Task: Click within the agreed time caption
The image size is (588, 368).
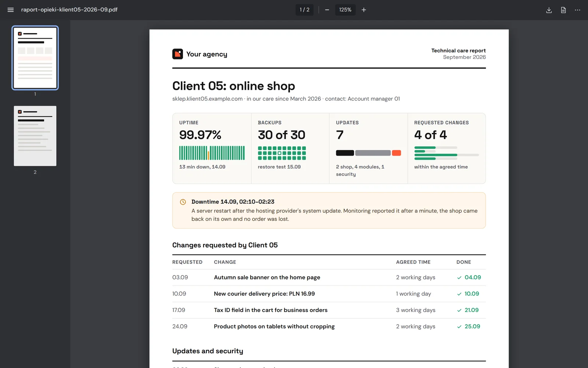Action: [x=441, y=167]
